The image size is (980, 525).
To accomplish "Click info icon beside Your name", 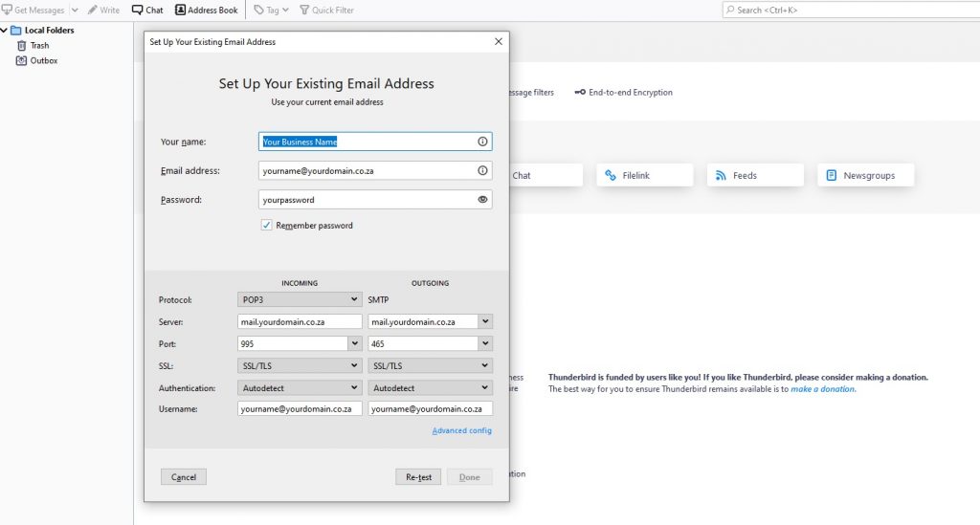I will coord(482,142).
